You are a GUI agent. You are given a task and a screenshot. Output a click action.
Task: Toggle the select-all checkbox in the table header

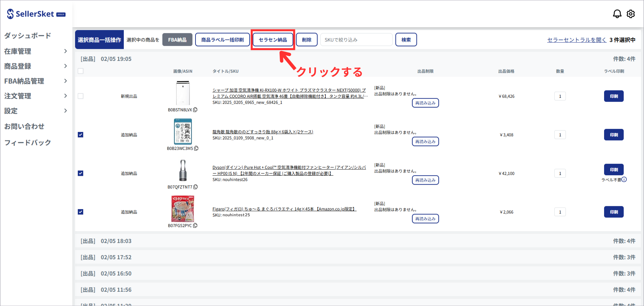point(80,71)
